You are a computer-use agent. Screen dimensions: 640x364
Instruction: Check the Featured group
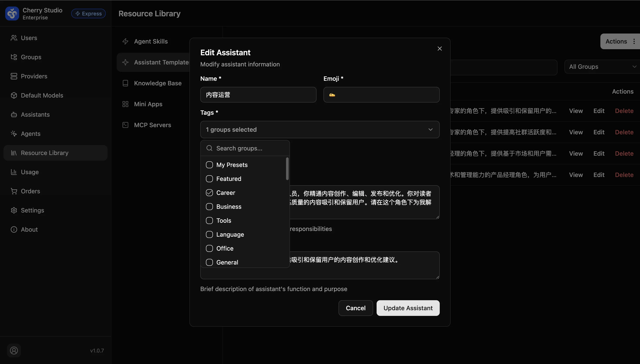[x=209, y=179]
